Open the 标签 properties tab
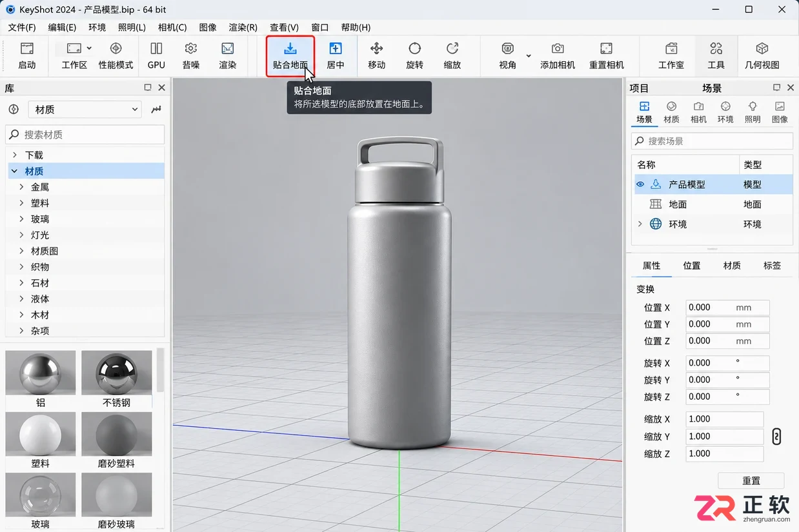This screenshot has width=799, height=532. (x=773, y=266)
